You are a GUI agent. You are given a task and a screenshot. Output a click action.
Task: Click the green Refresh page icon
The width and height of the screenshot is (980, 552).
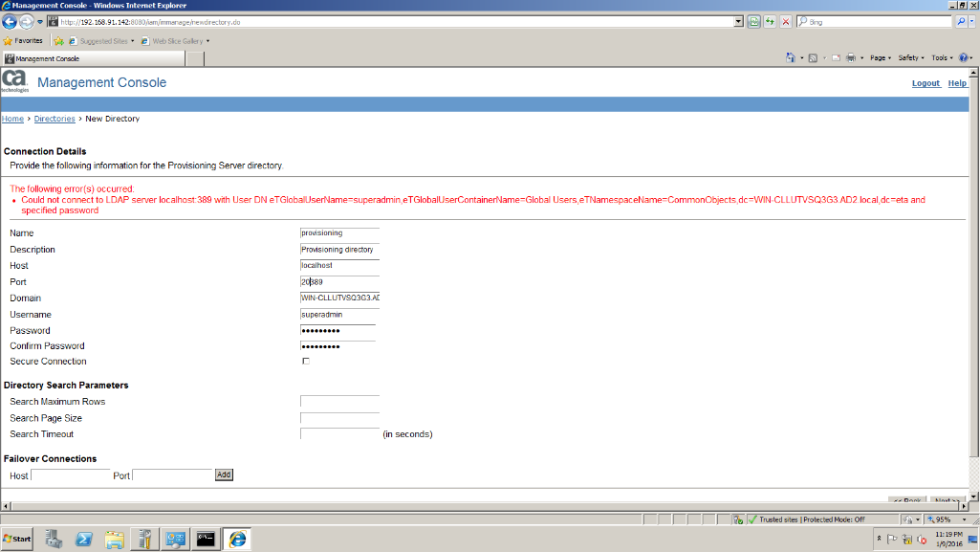(770, 22)
